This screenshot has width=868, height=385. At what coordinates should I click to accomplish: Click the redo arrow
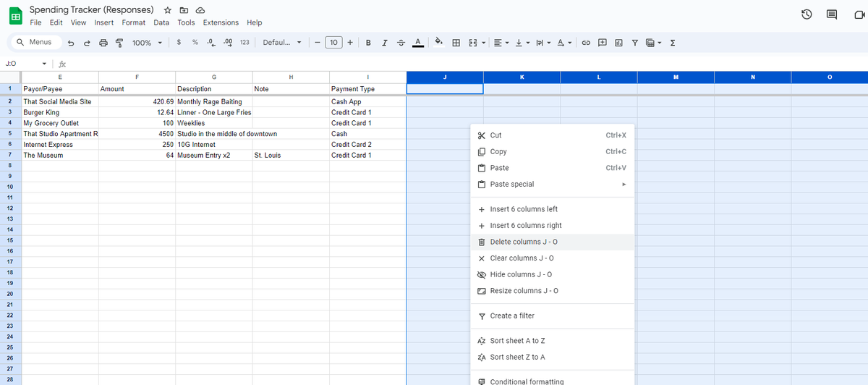pos(87,43)
